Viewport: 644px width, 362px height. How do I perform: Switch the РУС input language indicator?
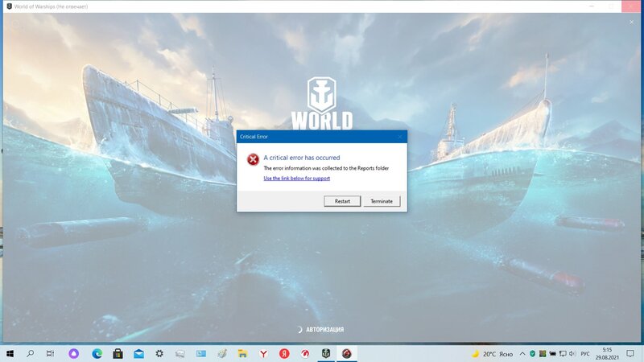click(585, 354)
